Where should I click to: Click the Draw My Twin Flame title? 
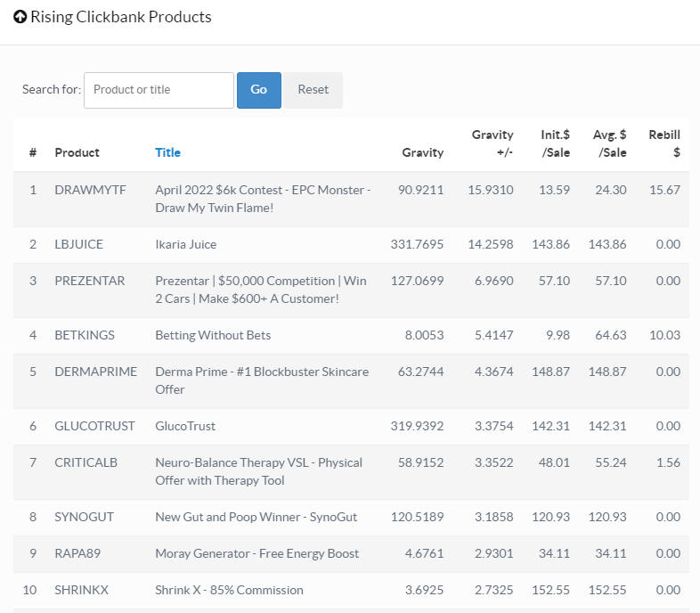coord(263,199)
